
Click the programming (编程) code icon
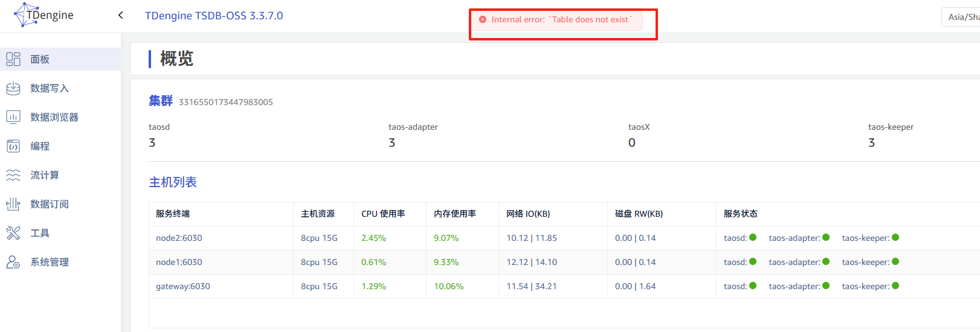click(13, 146)
